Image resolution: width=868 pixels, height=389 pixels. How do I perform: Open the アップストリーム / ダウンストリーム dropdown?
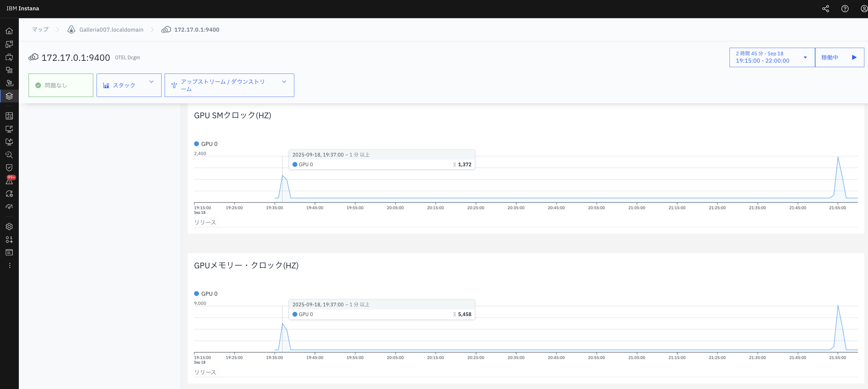229,85
